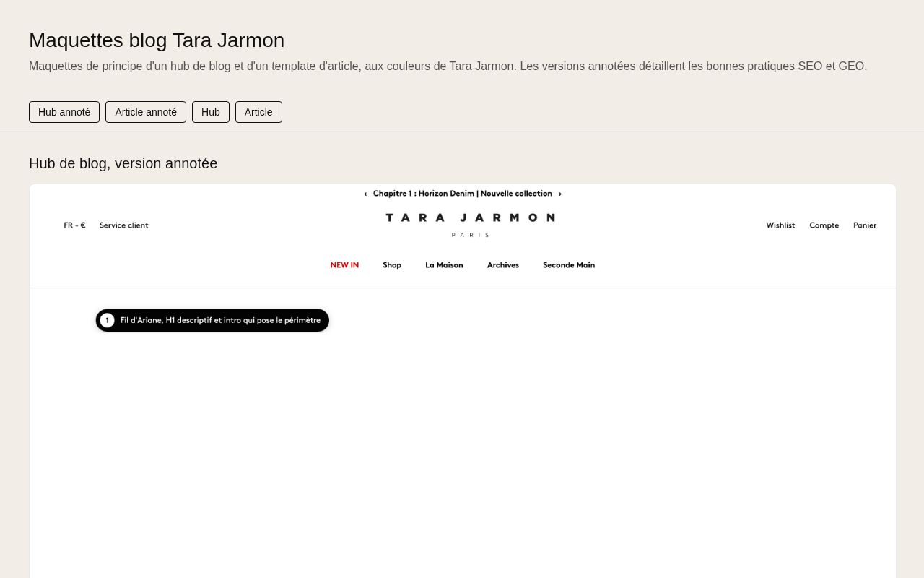Click the Chapitre 1 Horizon Denim banner text
Viewport: 924px width, 578px height.
coord(463,194)
